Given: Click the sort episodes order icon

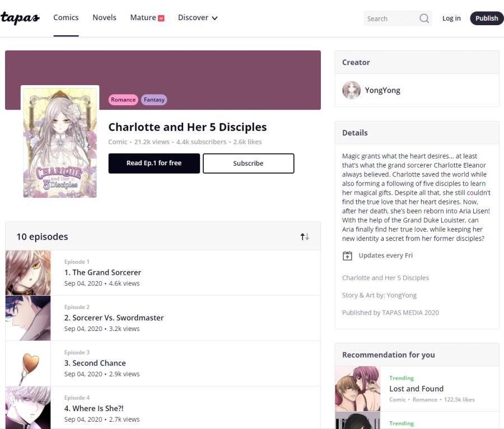Looking at the screenshot, I should [x=305, y=237].
